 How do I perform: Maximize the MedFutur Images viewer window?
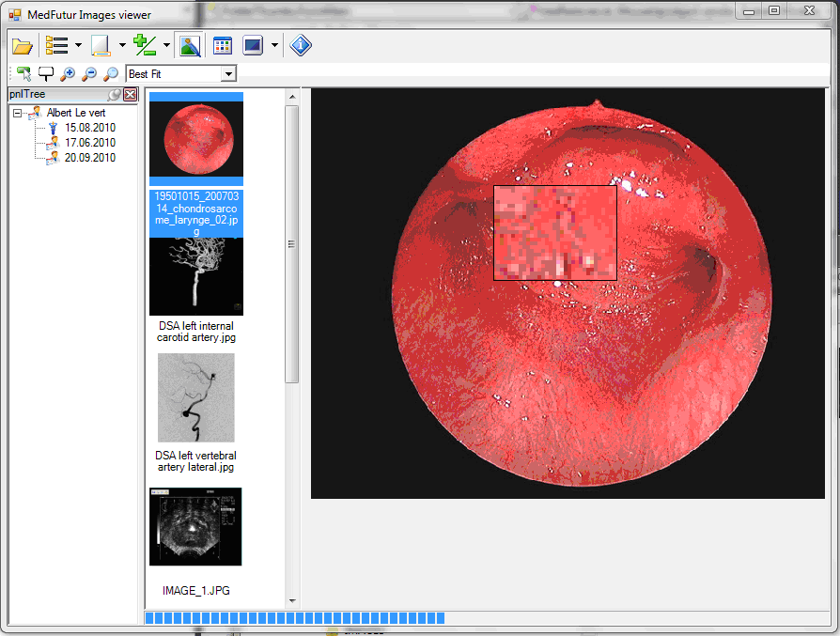774,10
